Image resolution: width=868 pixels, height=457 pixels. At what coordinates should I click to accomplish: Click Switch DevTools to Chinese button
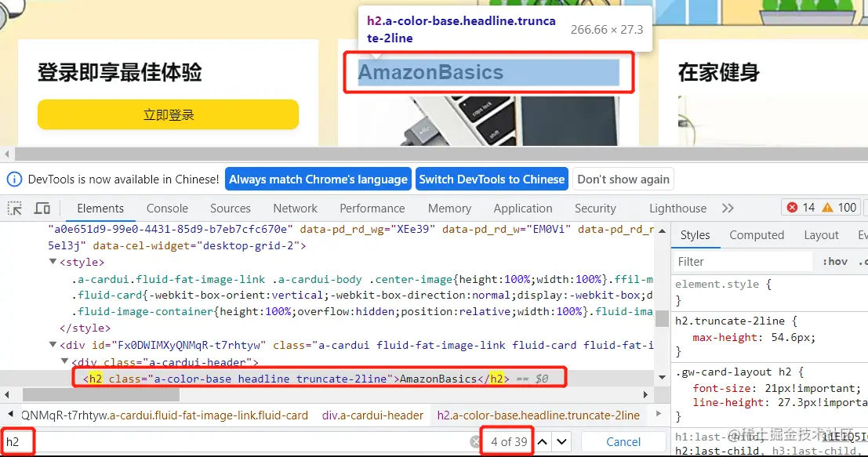coord(492,180)
